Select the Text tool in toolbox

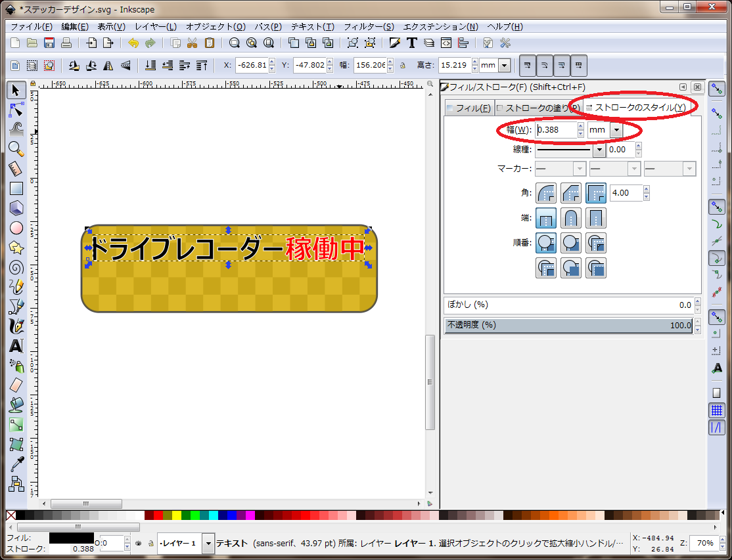(16, 346)
